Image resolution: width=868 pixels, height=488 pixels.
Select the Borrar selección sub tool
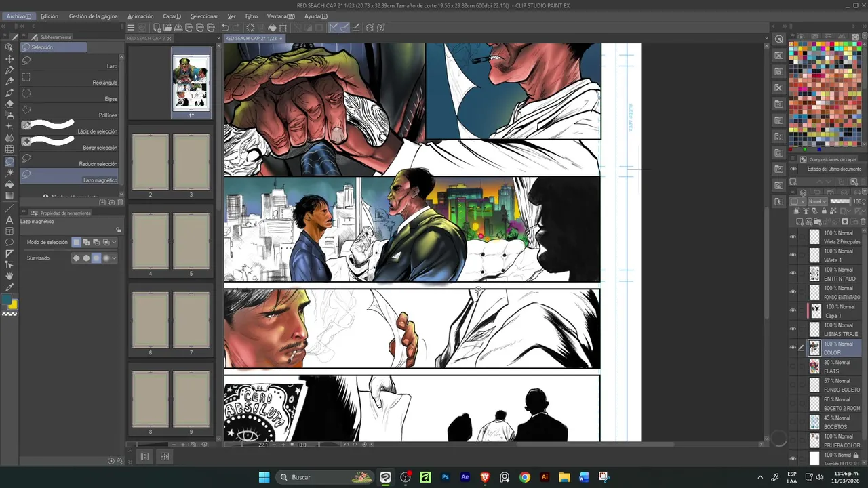pos(70,142)
